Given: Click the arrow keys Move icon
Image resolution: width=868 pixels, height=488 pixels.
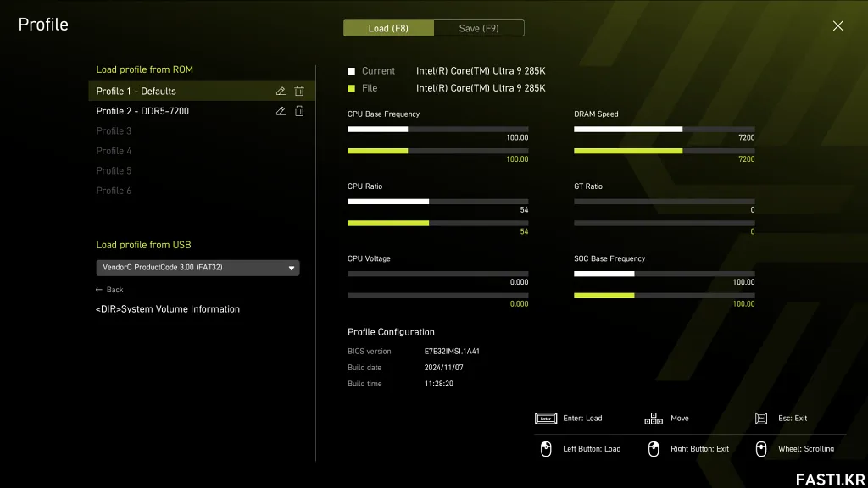Looking at the screenshot, I should pos(654,419).
